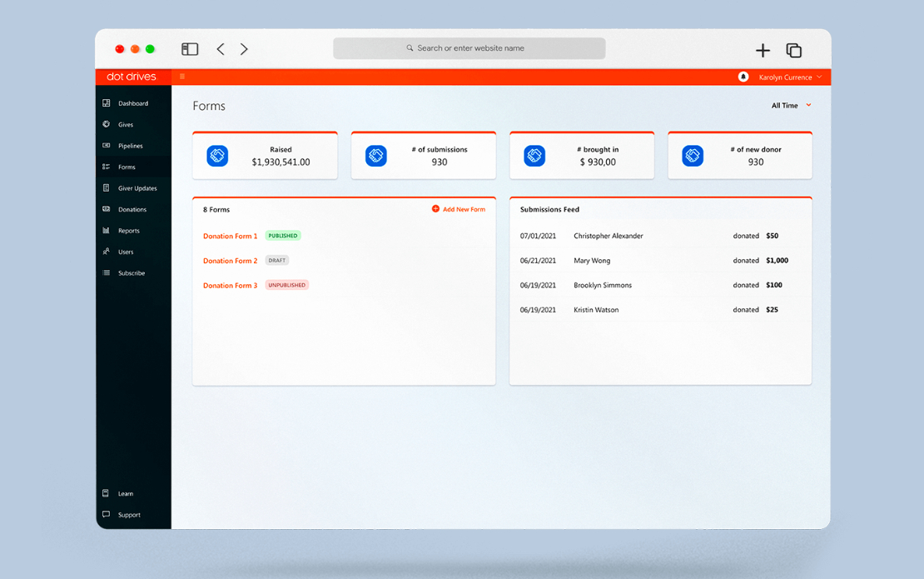Click the $50 donation amount
The width and height of the screenshot is (924, 579).
tap(772, 236)
